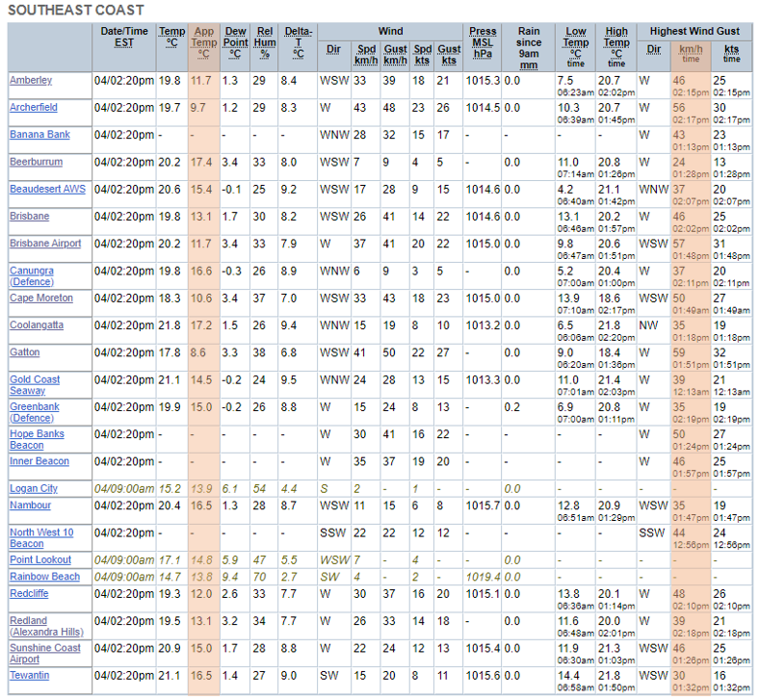This screenshot has height=700, width=759.
Task: Open the Beerburrum station link
Action: (x=36, y=162)
